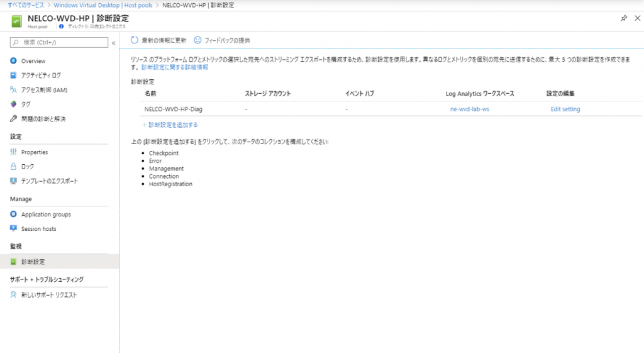Viewport: 644px width, 353px height.
Task: Click Connection list item
Action: tap(164, 176)
